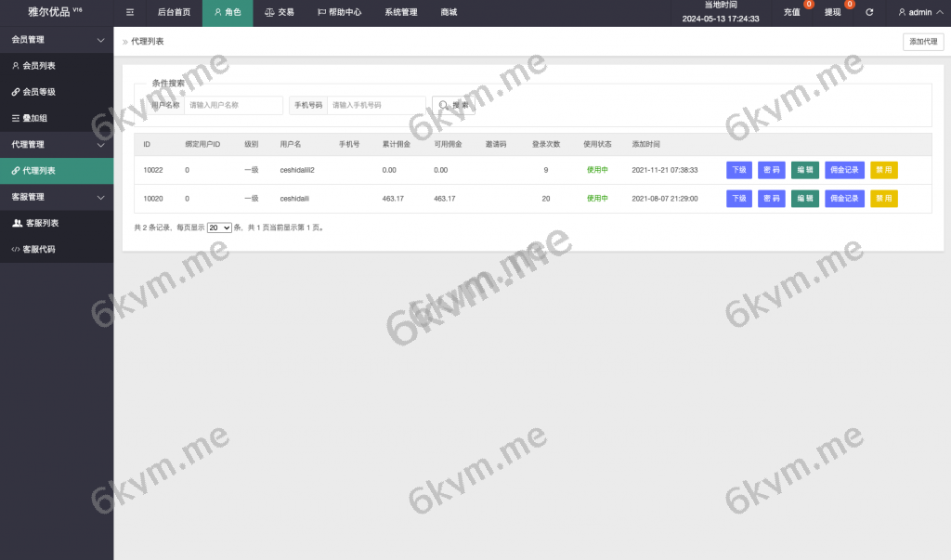The image size is (951, 560).
Task: Open 客服列表 in the sidebar
Action: click(x=41, y=224)
